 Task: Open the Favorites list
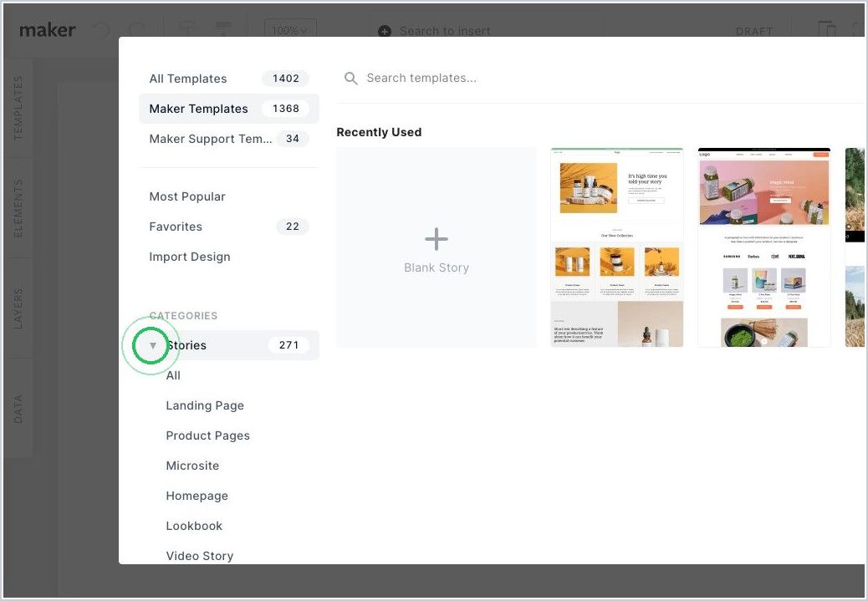[x=228, y=227]
